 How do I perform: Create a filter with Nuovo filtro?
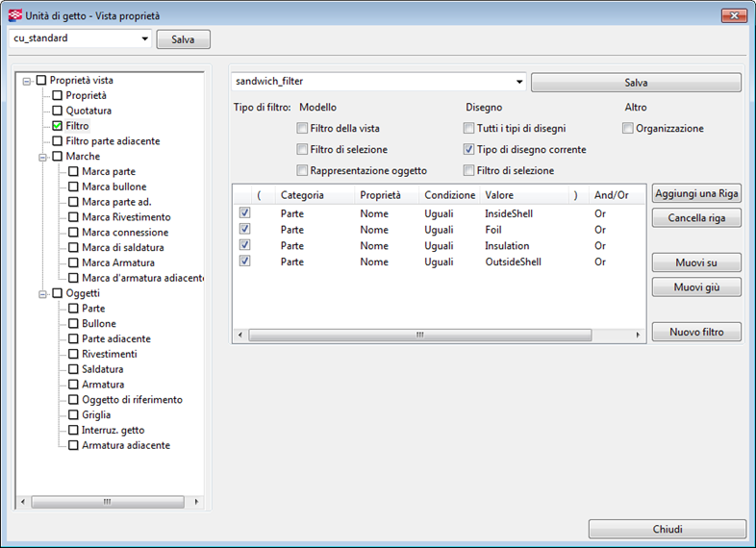696,332
